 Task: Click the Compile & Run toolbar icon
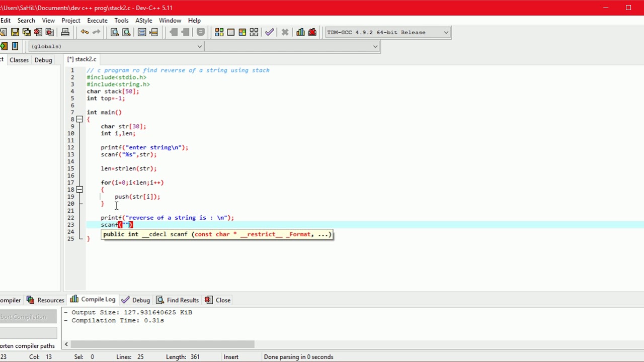tap(243, 32)
